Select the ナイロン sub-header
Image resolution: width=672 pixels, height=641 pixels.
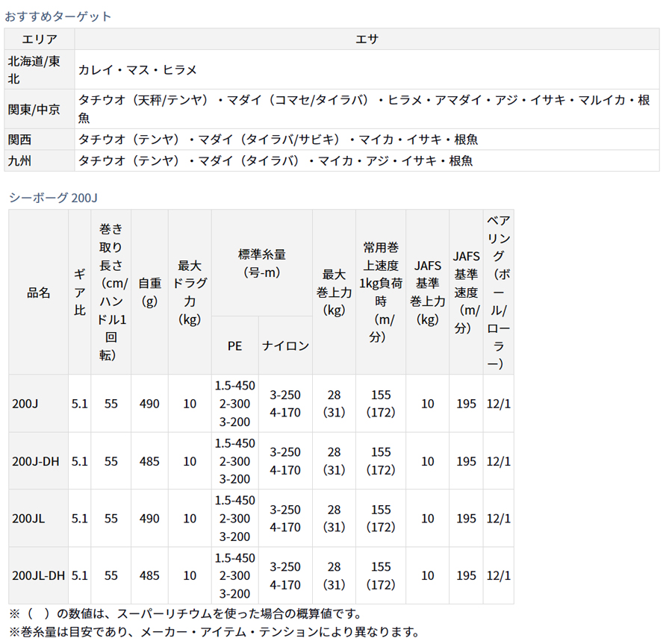pos(285,346)
